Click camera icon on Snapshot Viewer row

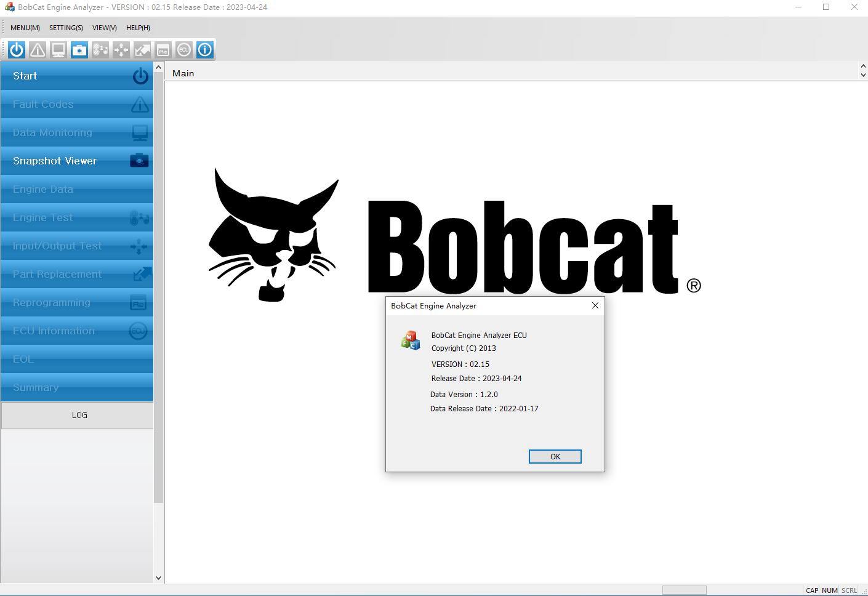(139, 161)
